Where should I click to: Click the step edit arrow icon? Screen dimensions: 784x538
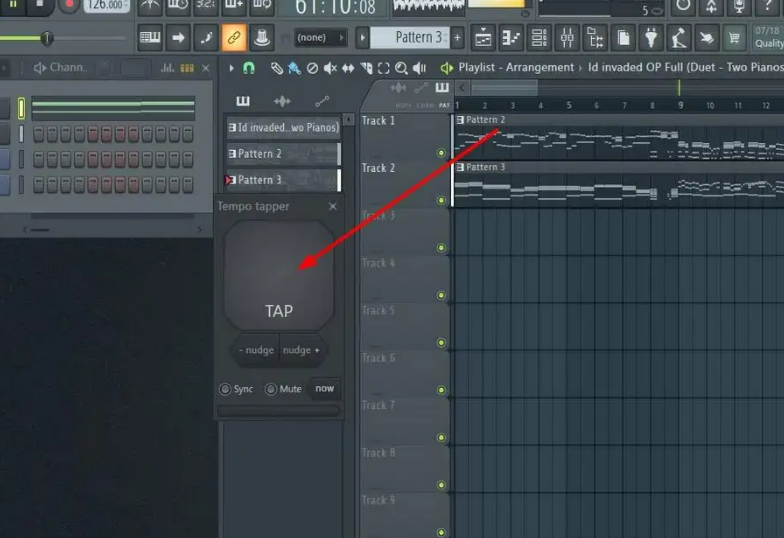tap(178, 38)
